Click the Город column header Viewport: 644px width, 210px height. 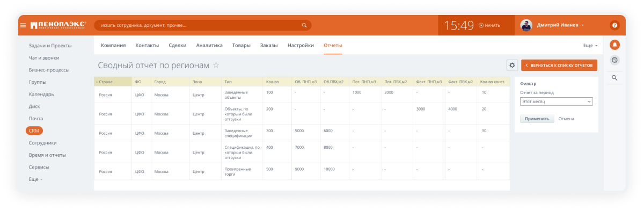click(170, 82)
